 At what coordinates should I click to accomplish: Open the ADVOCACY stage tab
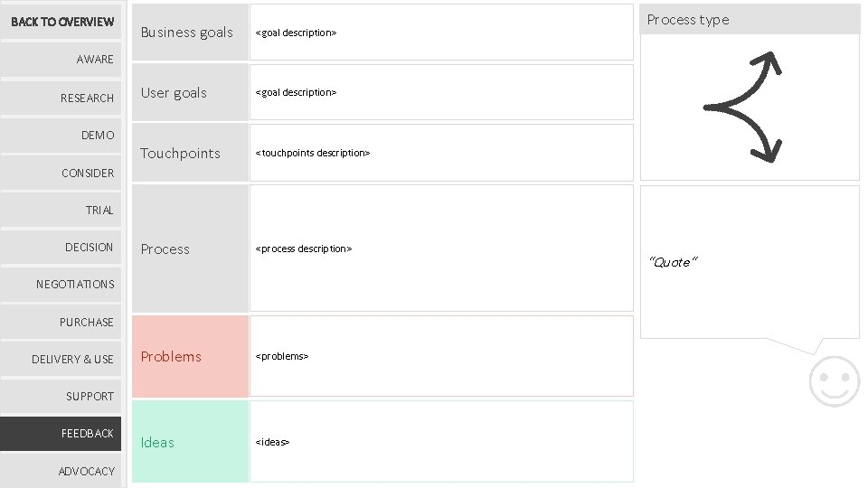tap(61, 471)
